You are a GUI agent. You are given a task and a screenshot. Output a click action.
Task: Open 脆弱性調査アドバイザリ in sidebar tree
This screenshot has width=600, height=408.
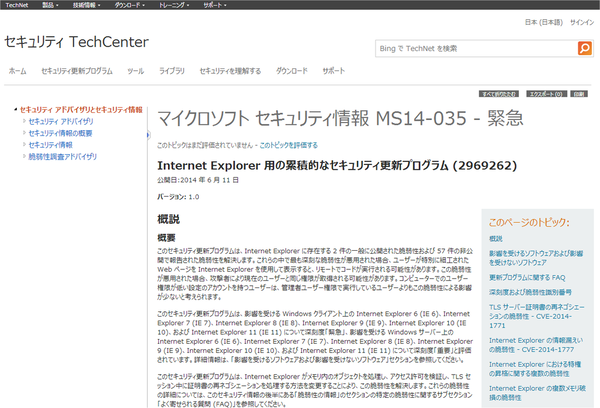(63, 157)
